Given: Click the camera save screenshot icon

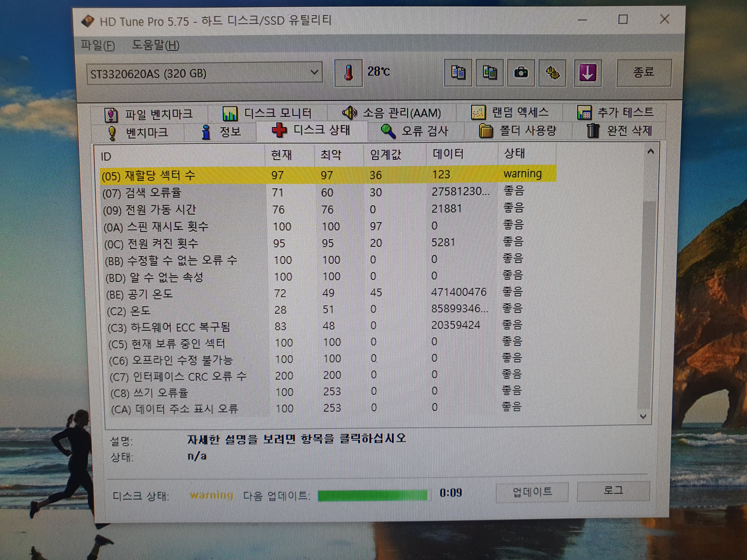Looking at the screenshot, I should (521, 73).
